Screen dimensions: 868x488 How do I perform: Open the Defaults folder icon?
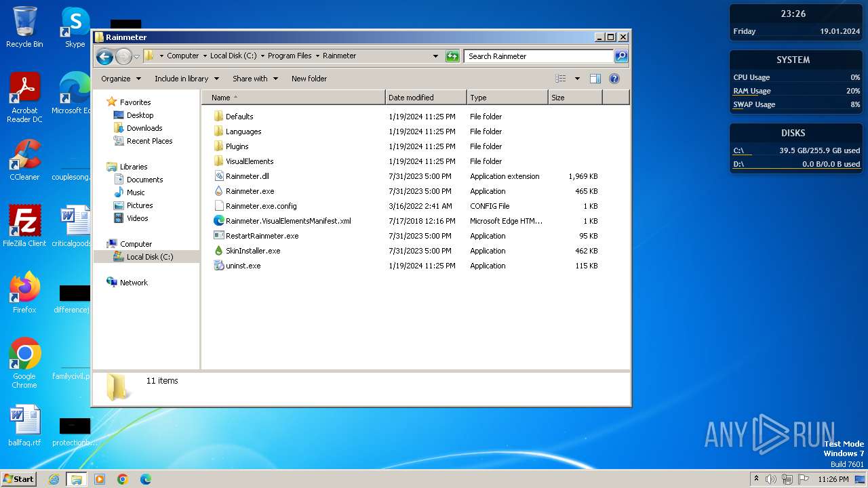pyautogui.click(x=218, y=117)
